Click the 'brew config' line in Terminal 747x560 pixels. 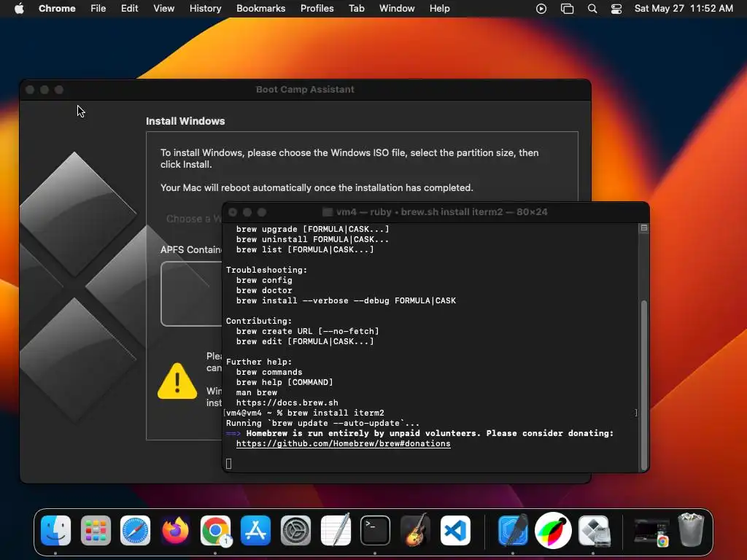click(264, 280)
